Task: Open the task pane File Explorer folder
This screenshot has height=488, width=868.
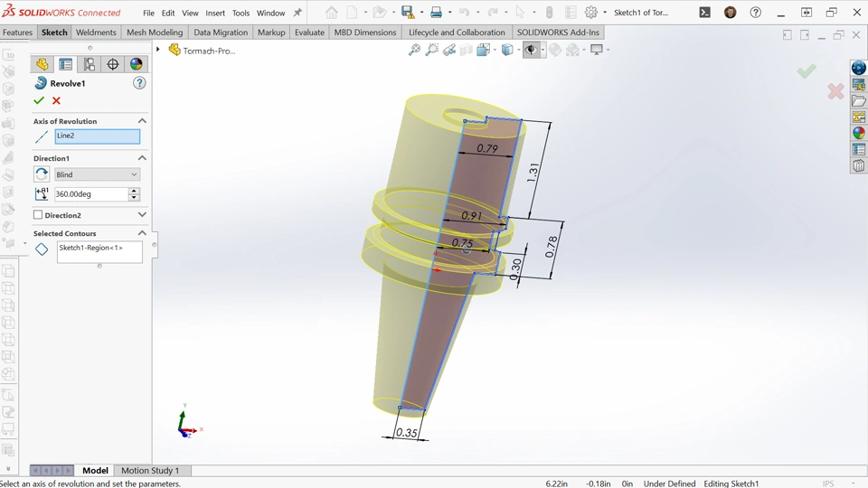Action: pyautogui.click(x=859, y=100)
